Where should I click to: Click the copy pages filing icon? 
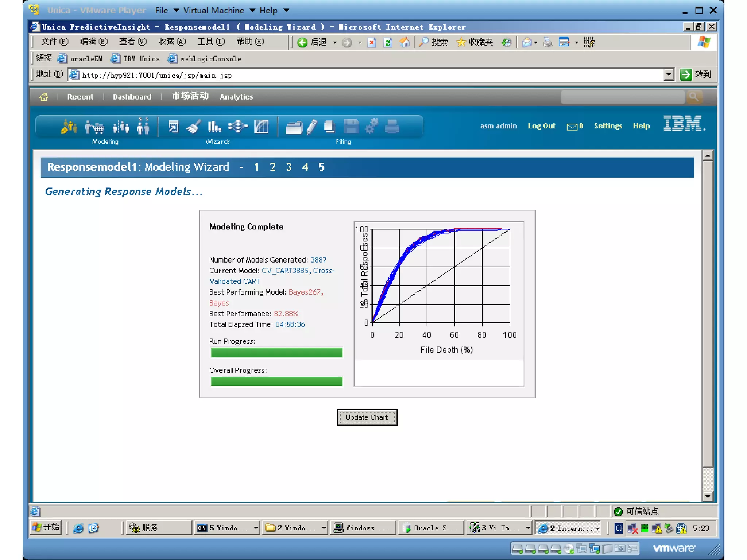pos(329,127)
